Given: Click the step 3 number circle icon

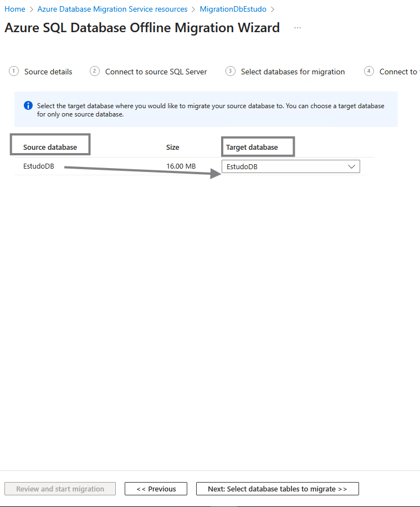Looking at the screenshot, I should pyautogui.click(x=231, y=71).
